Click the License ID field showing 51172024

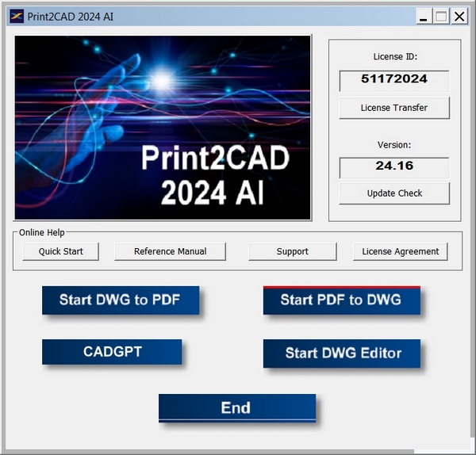pos(393,79)
